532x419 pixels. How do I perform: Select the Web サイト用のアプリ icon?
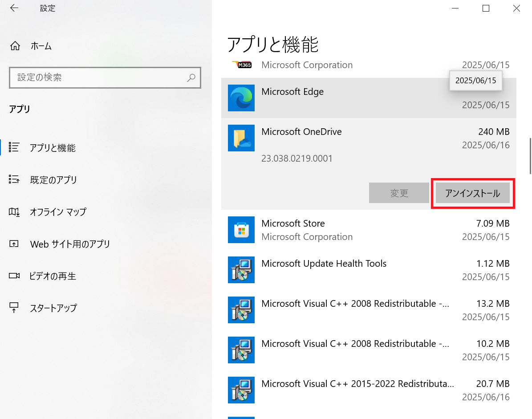click(x=14, y=244)
